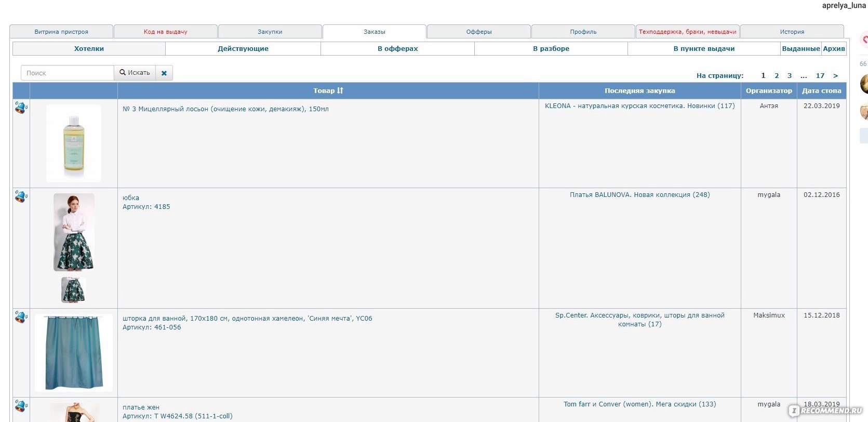The height and width of the screenshot is (422, 868).
Task: Select the В пункте выдачи sub-tab
Action: [x=704, y=48]
